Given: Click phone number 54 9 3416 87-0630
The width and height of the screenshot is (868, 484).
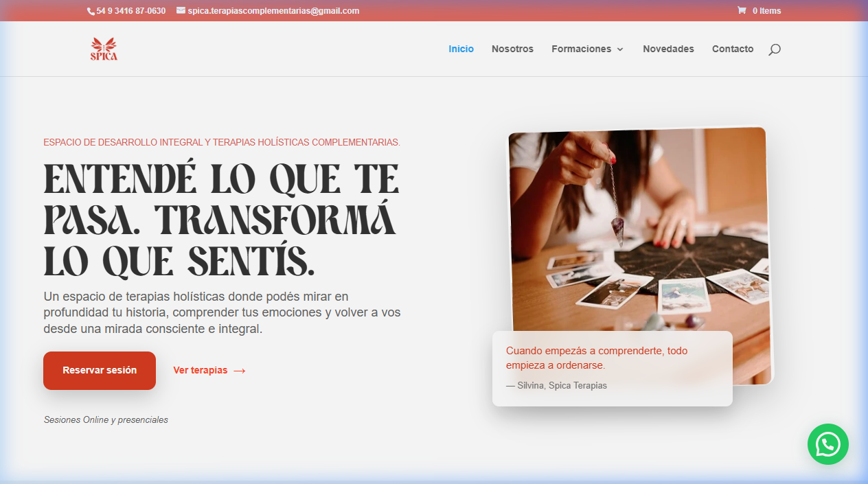Looking at the screenshot, I should click(130, 11).
